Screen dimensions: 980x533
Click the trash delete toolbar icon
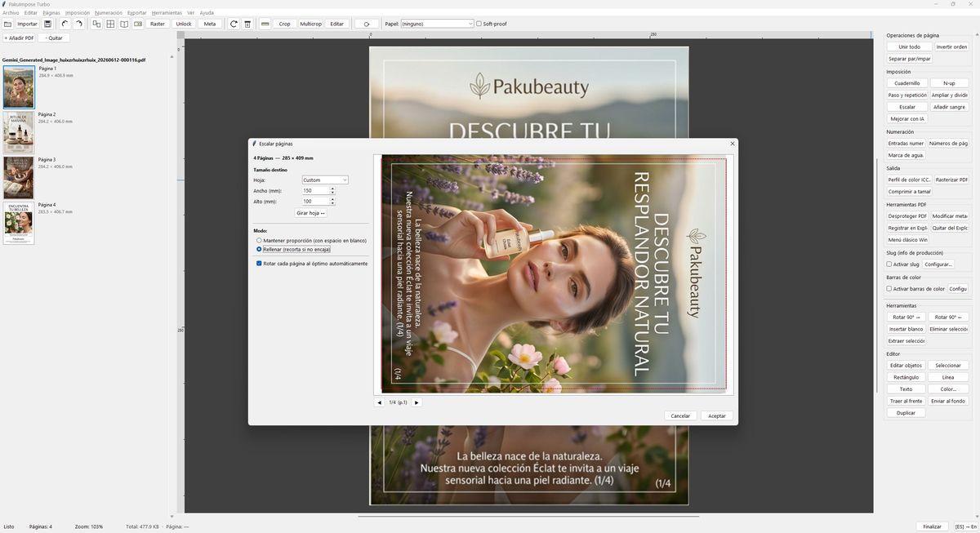247,24
